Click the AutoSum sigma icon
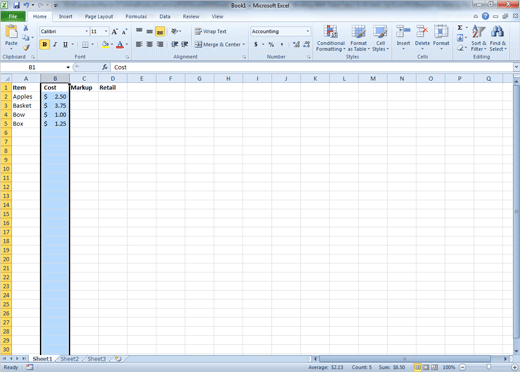The image size is (520, 372). pyautogui.click(x=460, y=28)
